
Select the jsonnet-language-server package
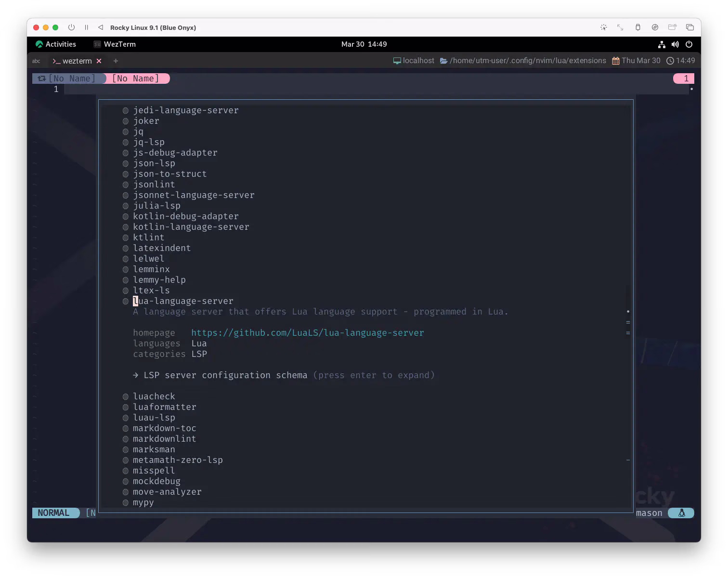tap(194, 195)
